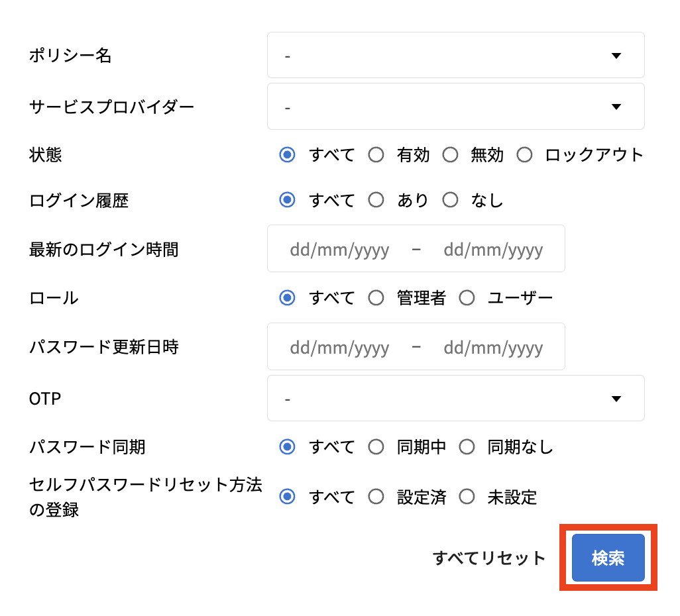This screenshot has height=616, width=680.
Task: Select 同期中 for パスワード同期
Action: (376, 447)
